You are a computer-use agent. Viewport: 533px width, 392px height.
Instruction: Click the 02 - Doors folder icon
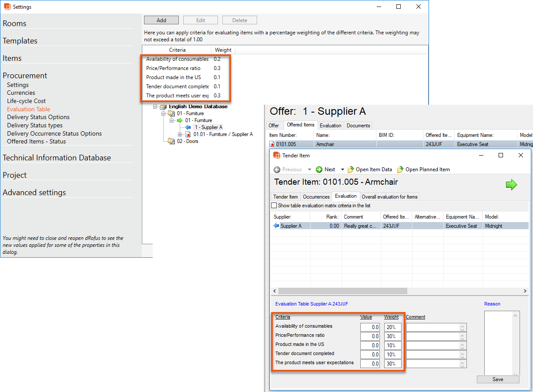pos(171,141)
